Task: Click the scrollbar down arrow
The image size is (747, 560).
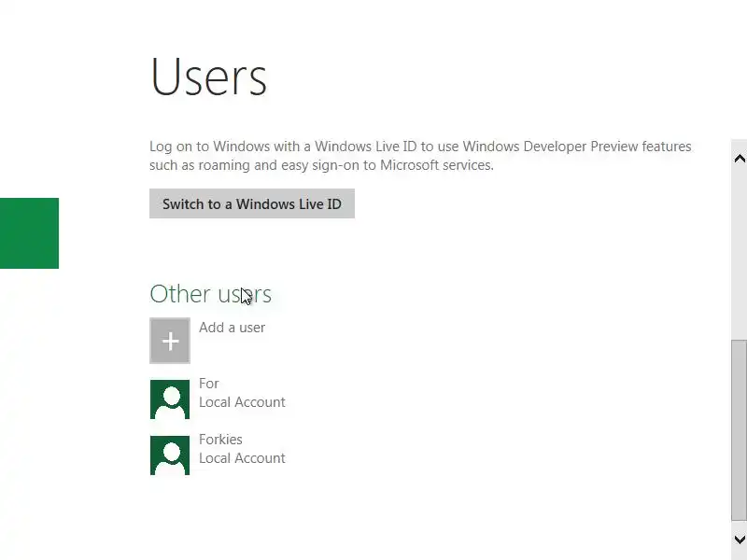Action: pos(740,539)
